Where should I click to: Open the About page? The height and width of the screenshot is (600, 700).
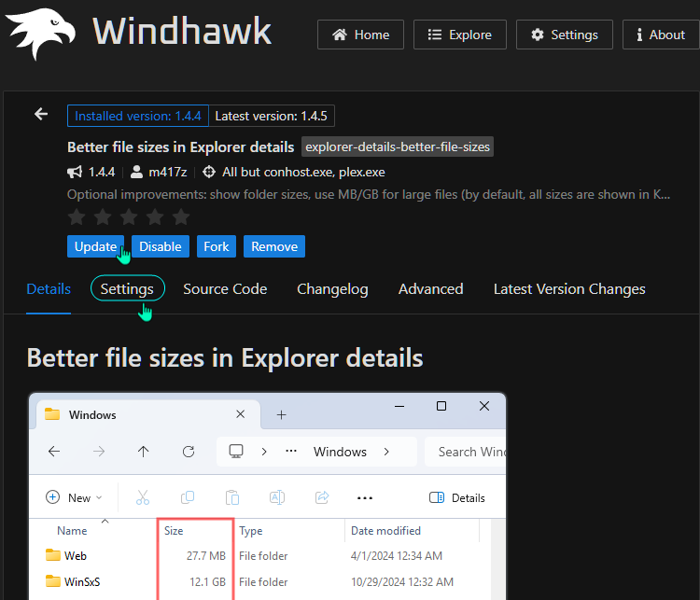661,35
